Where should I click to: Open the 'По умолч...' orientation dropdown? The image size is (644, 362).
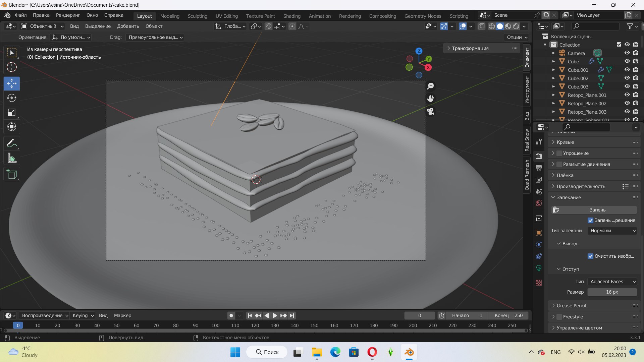coord(71,37)
